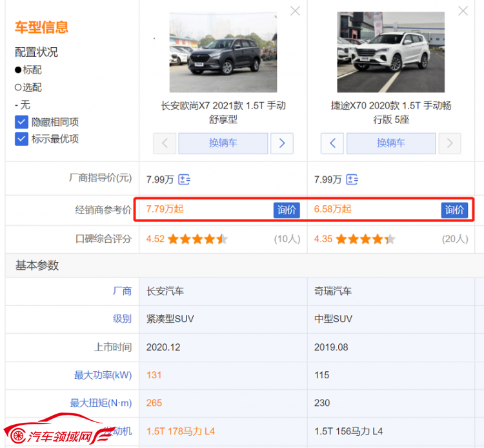Open price detail icon beside 长安欧尚X7 7.99万
Image resolution: width=484 pixels, height=448 pixels.
[x=185, y=179]
